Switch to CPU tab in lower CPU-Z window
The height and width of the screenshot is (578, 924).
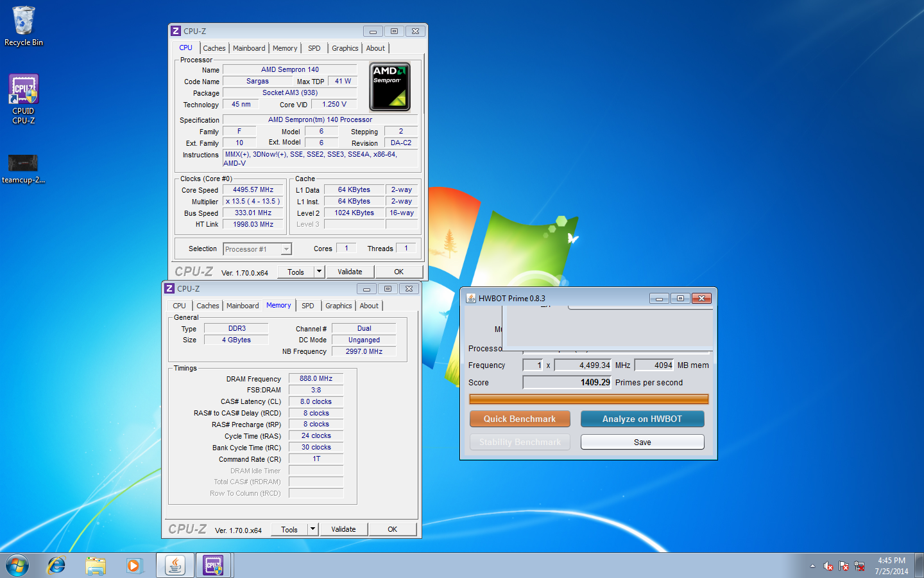coord(180,306)
